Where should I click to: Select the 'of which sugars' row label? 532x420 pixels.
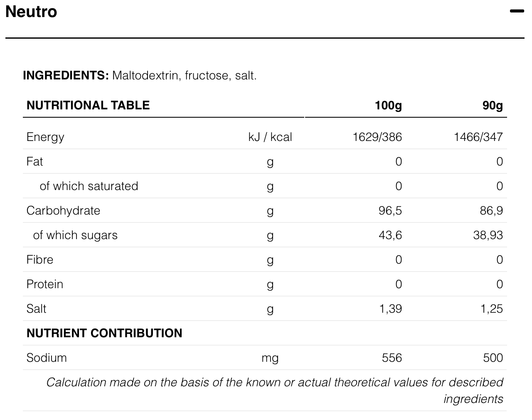point(75,235)
